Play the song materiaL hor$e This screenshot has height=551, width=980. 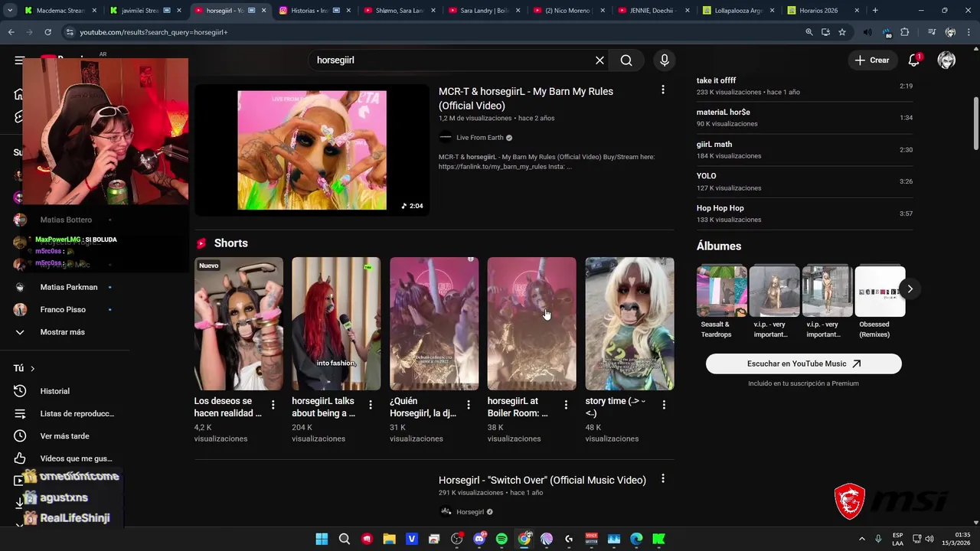click(x=804, y=118)
